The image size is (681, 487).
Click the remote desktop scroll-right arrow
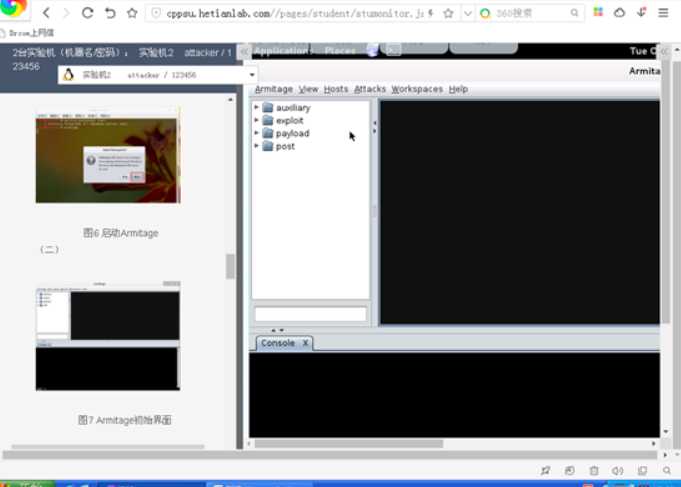tap(654, 444)
